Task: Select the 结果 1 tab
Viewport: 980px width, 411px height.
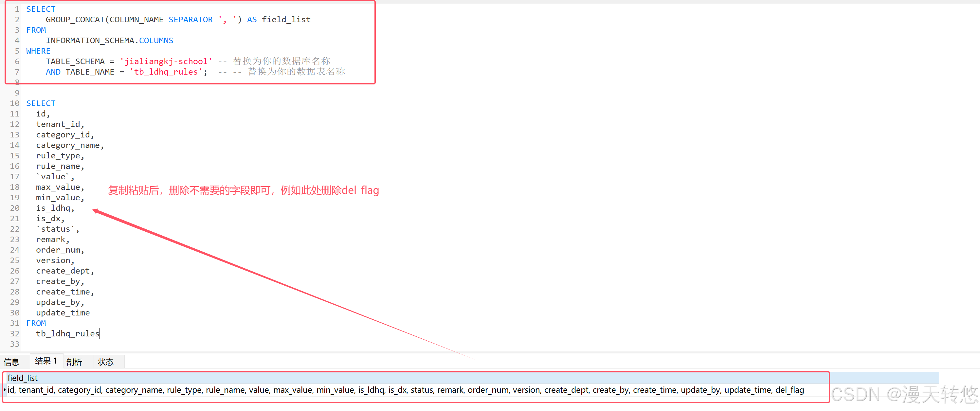Action: pos(45,361)
